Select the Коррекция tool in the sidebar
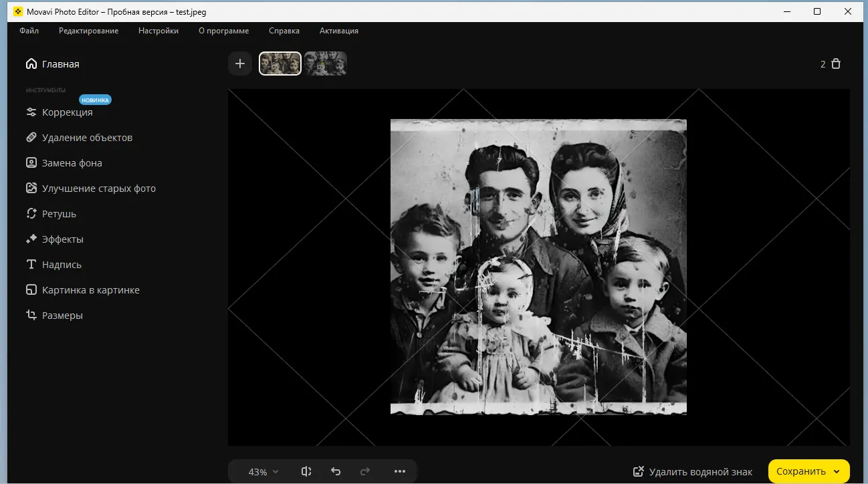This screenshot has height=484, width=868. tap(67, 112)
